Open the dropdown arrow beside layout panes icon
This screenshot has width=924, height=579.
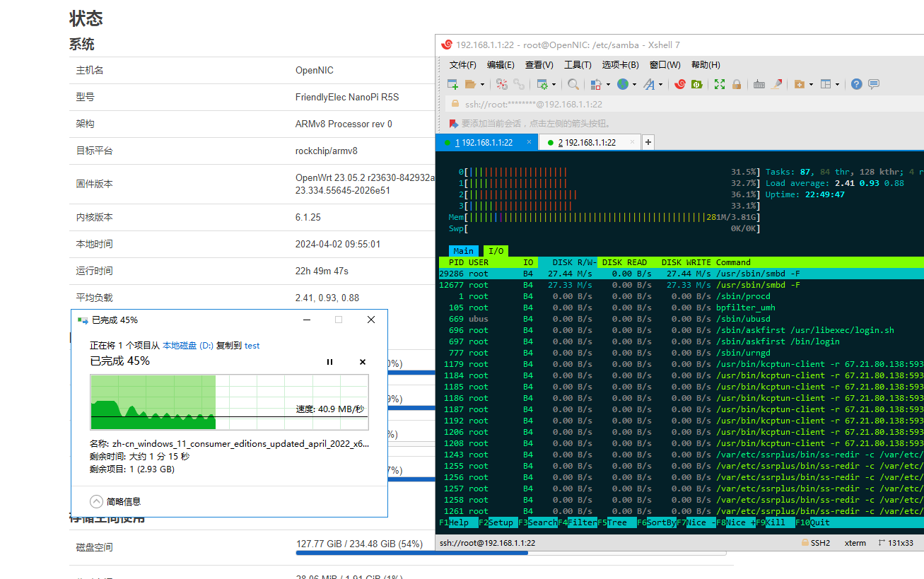[x=838, y=84]
